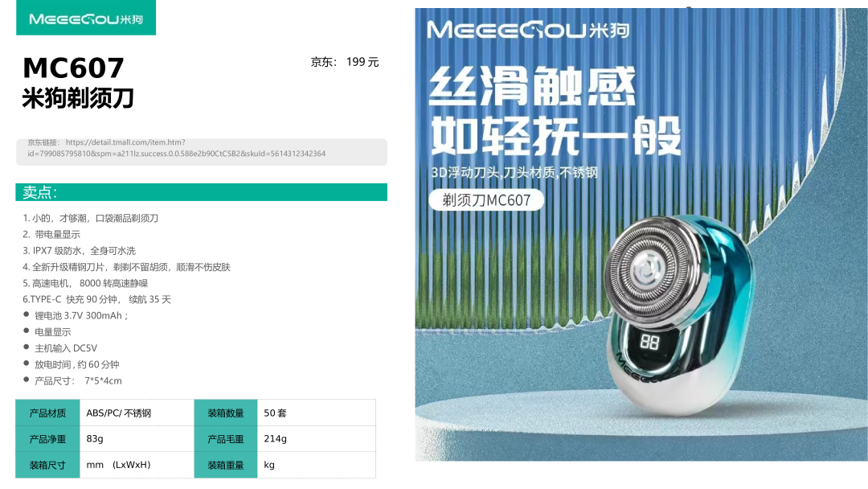Click the ABS/PC/不锈钢 material cell
The height and width of the screenshot is (489, 868).
coord(137,413)
